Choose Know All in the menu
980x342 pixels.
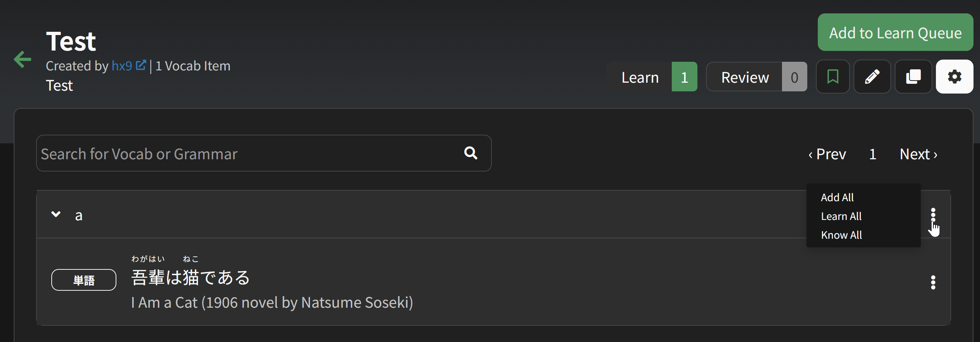tap(841, 235)
